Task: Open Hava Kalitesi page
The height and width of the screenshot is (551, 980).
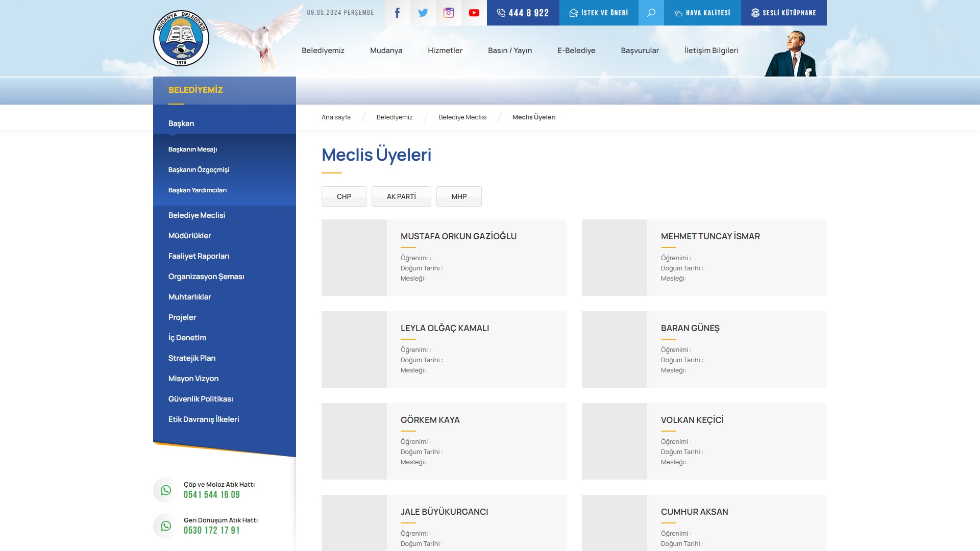Action: coord(702,13)
